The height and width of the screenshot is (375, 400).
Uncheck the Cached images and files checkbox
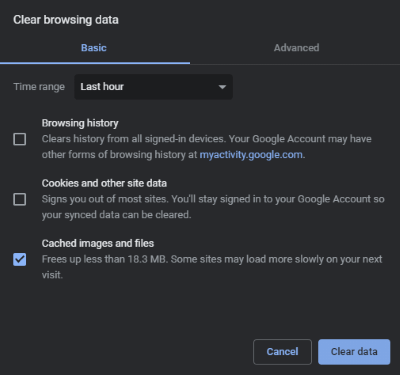coord(20,259)
